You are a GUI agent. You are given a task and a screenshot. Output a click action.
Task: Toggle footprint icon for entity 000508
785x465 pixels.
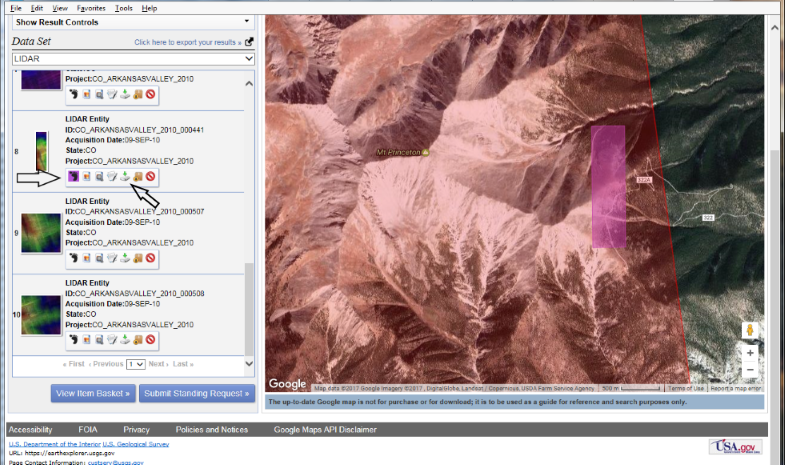pos(73,341)
